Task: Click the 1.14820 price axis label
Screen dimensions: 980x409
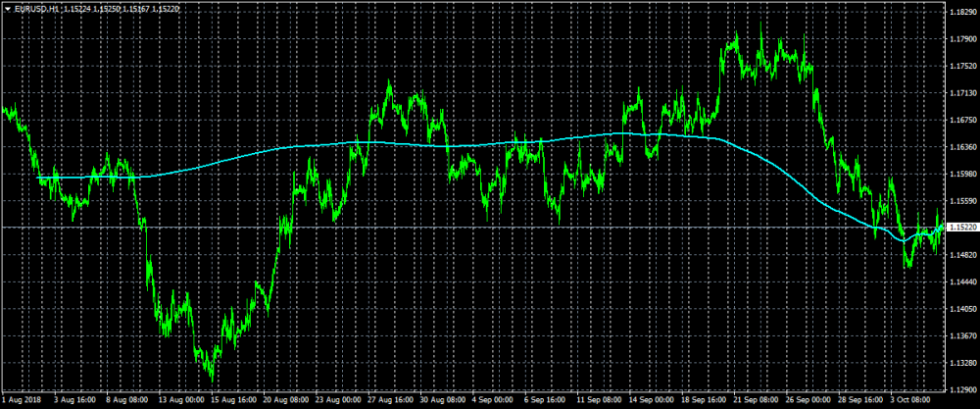Action: click(962, 255)
